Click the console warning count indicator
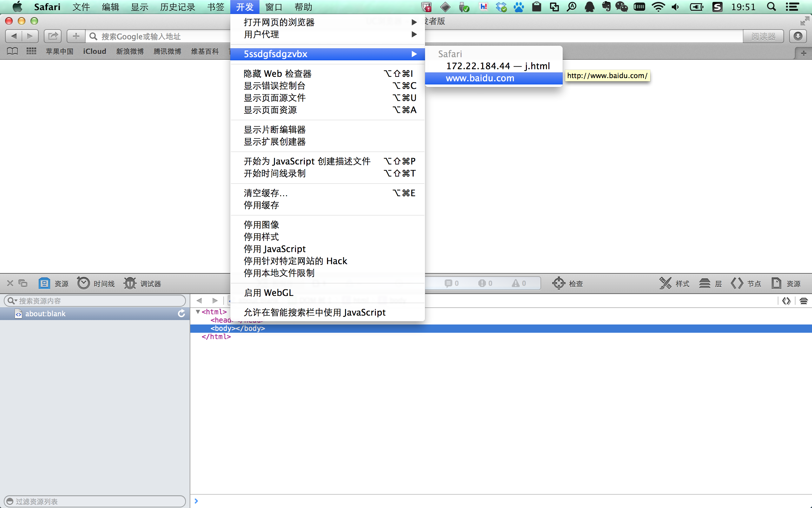Viewport: 812px width, 508px height. click(519, 283)
